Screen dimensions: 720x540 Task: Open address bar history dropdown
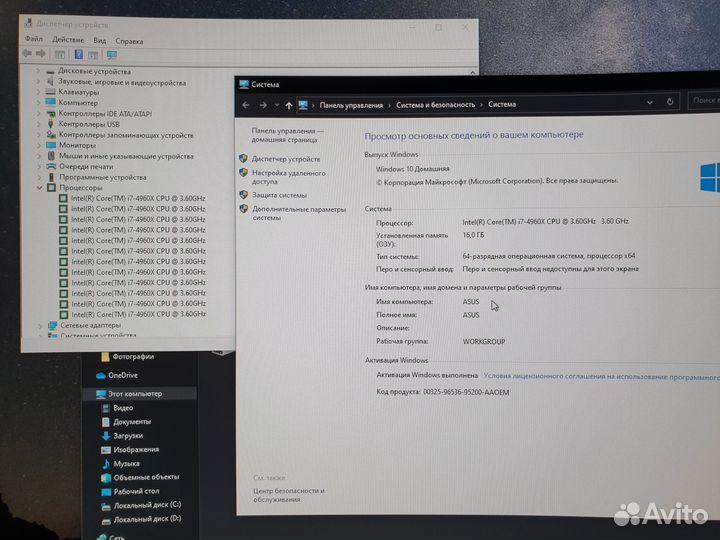coord(650,102)
